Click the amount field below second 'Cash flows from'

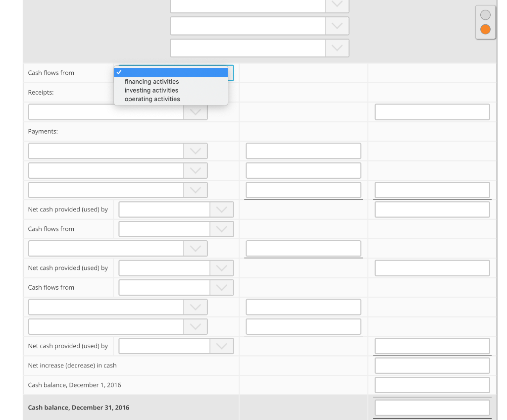point(304,249)
